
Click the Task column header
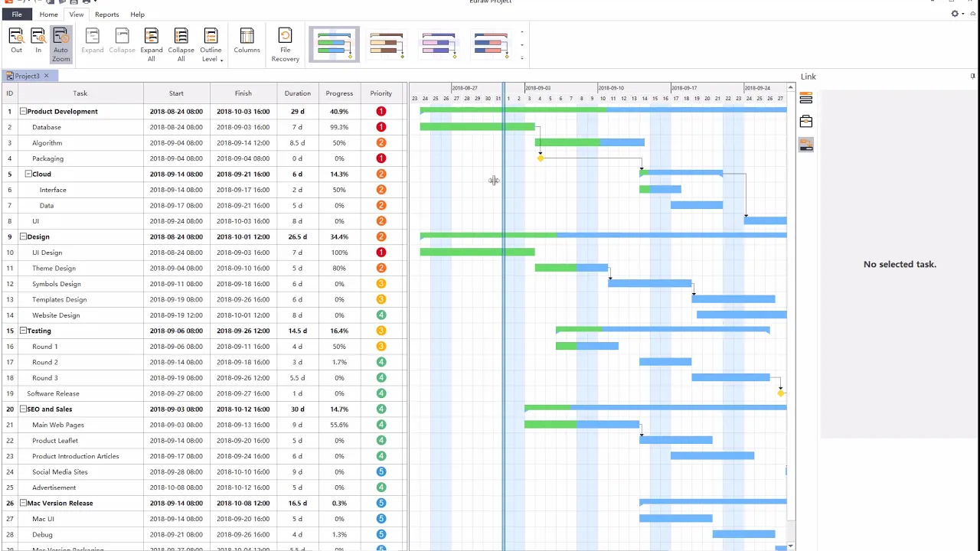click(x=80, y=93)
